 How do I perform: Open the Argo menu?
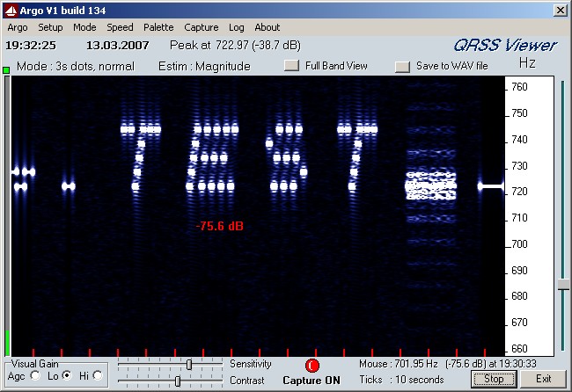tap(17, 27)
